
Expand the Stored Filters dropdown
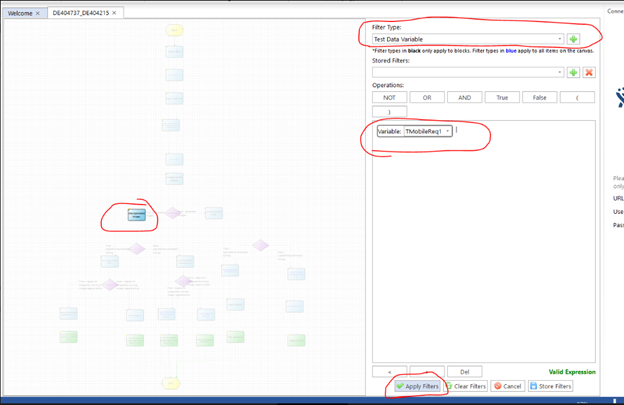click(468, 72)
